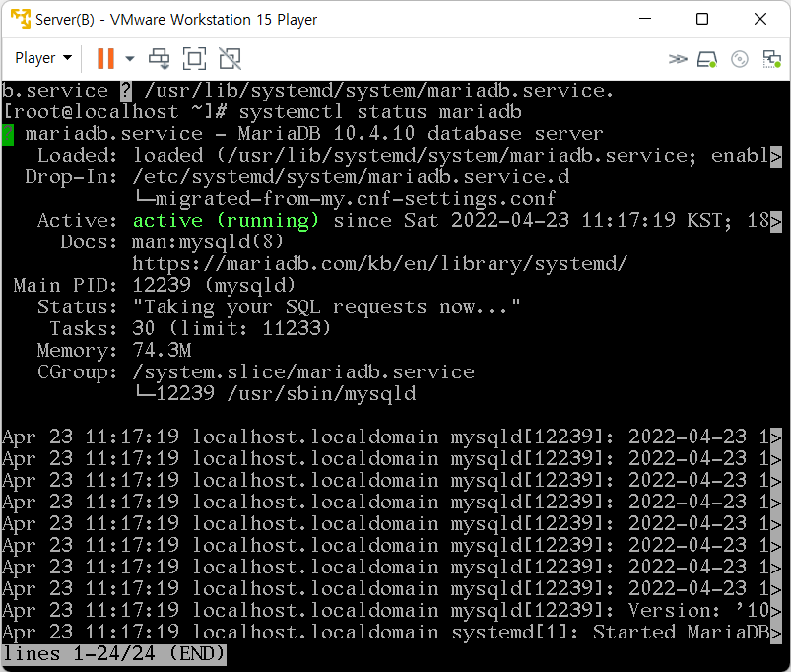Click the 'systemctl status mariadb' command text
Screen dimensions: 791x672
point(380,111)
